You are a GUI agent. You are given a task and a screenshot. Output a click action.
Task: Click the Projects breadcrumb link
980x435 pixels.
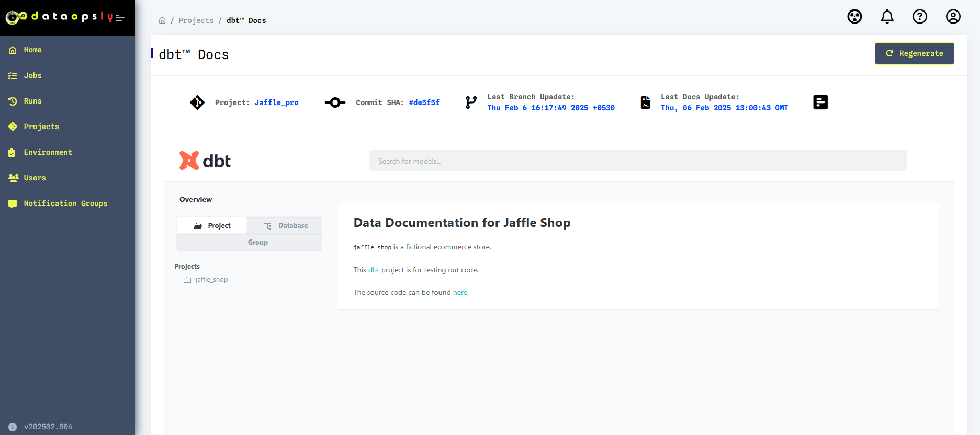[196, 20]
